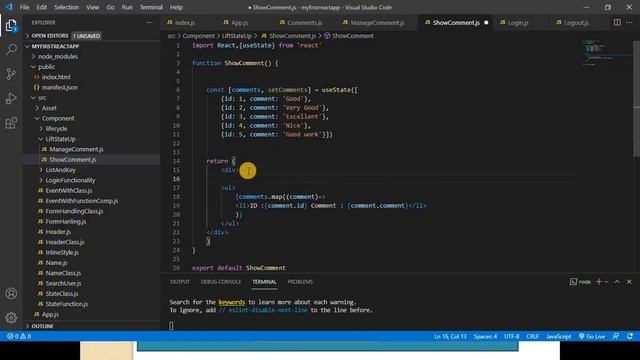The width and height of the screenshot is (640, 360).
Task: Click the Go Live status bar button
Action: coord(592,336)
